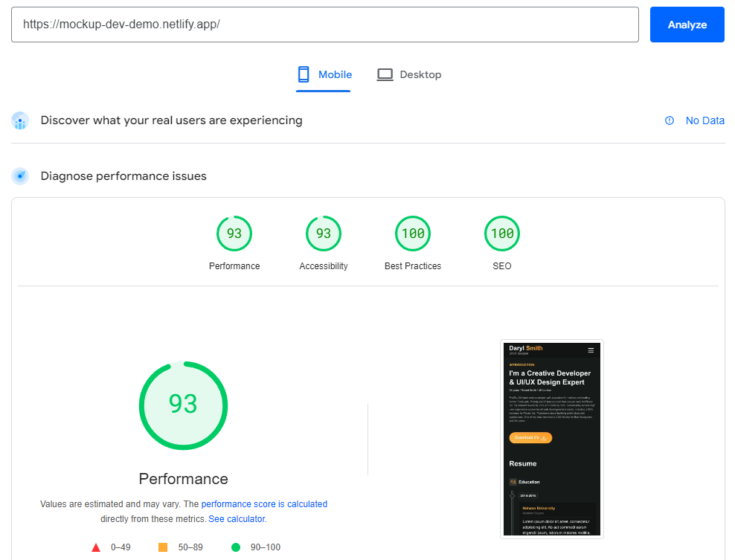Click the Discover what your real users heading
Screen dimensions: 735x560
tap(172, 120)
